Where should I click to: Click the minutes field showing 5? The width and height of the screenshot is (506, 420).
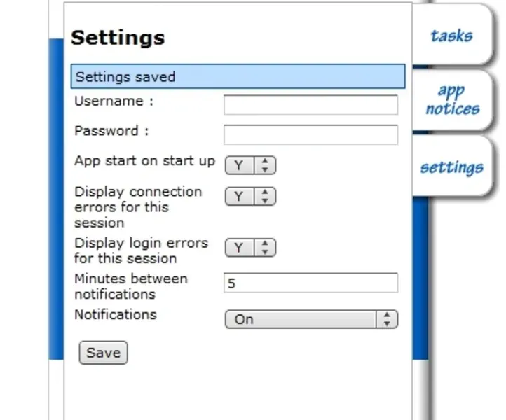tap(310, 283)
